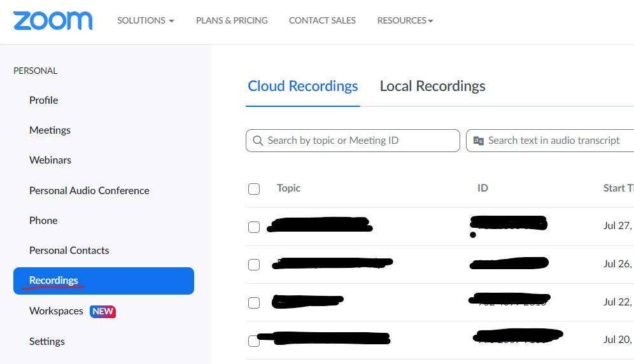Select Recordings in the sidebar
Image resolution: width=634 pixels, height=364 pixels.
point(104,281)
